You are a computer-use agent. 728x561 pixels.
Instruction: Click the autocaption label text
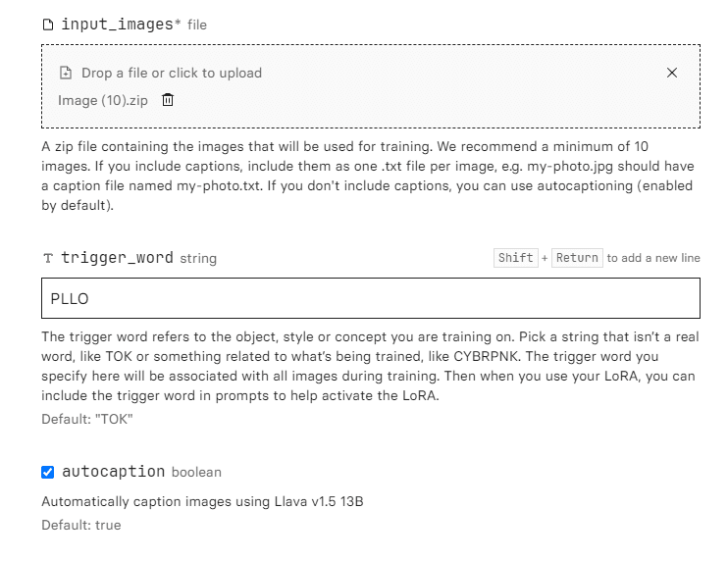[x=113, y=472]
